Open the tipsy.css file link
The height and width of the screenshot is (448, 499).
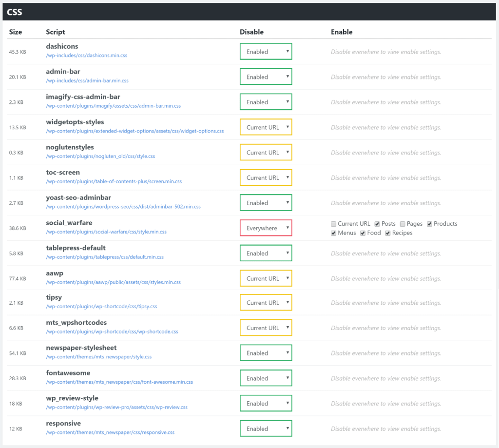(x=101, y=306)
